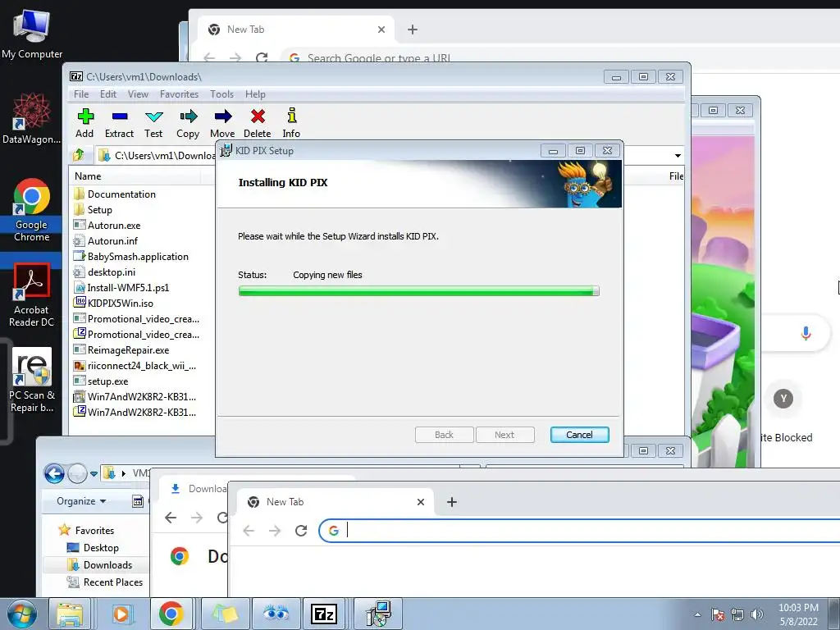The width and height of the screenshot is (840, 630).
Task: Close New Tab in front Chrome window
Action: pyautogui.click(x=421, y=502)
